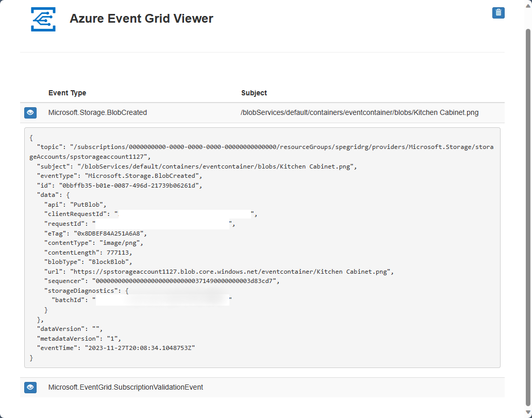Click the Event Grid application logo

click(x=43, y=19)
